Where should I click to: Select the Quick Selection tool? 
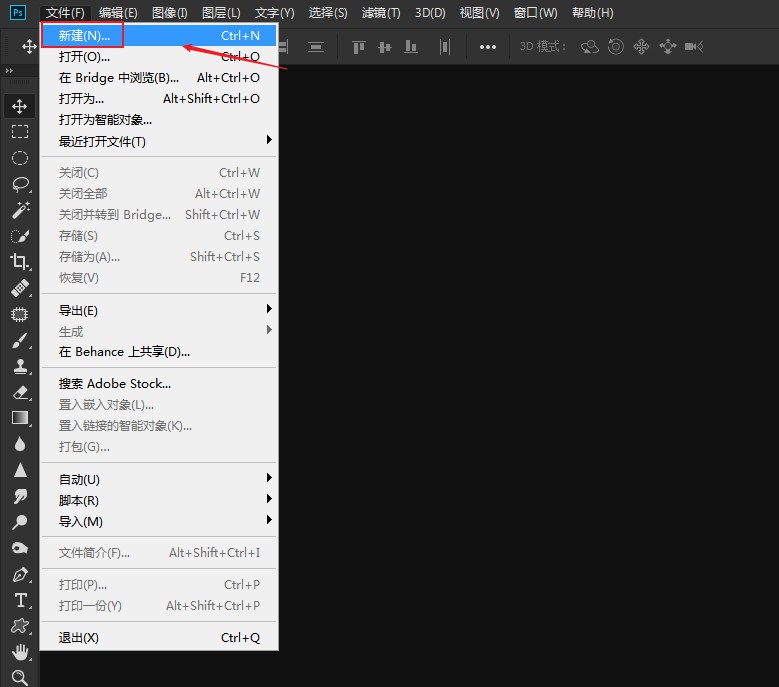pyautogui.click(x=20, y=236)
